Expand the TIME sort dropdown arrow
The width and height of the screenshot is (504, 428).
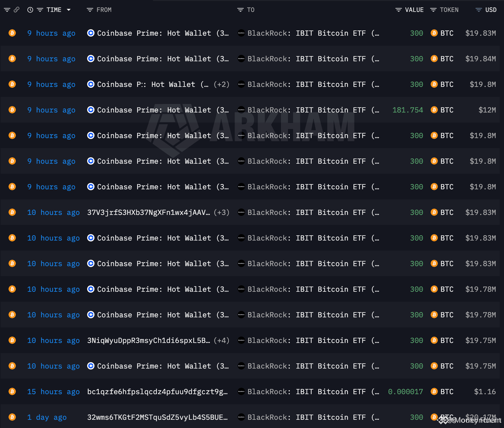pos(69,10)
